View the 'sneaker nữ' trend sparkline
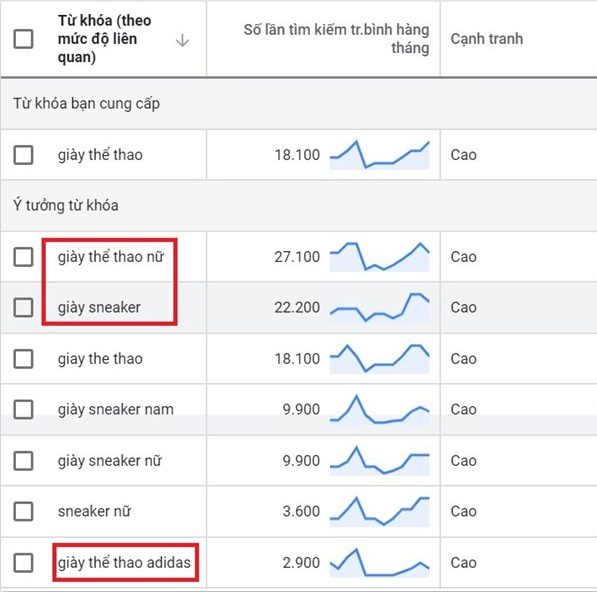 pos(380,511)
